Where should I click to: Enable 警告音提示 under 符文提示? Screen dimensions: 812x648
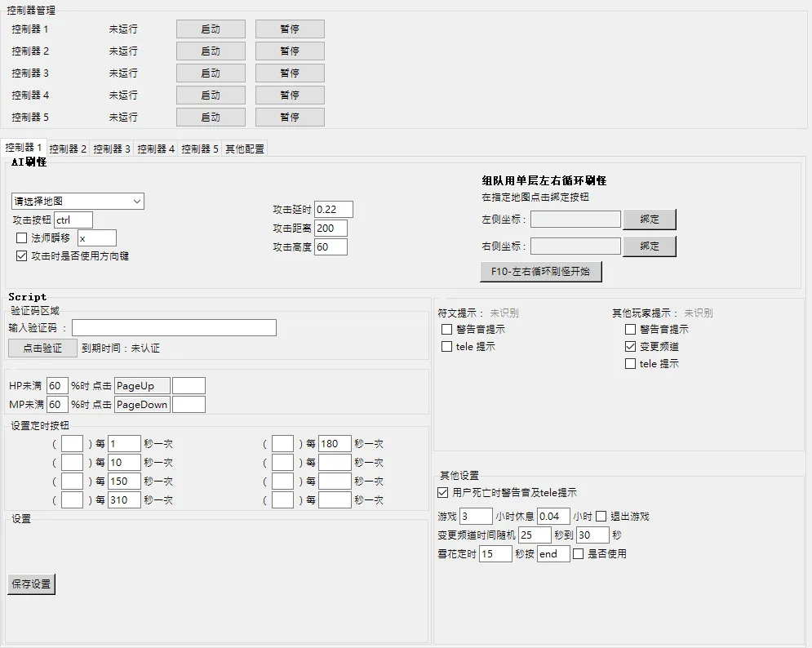pos(446,329)
